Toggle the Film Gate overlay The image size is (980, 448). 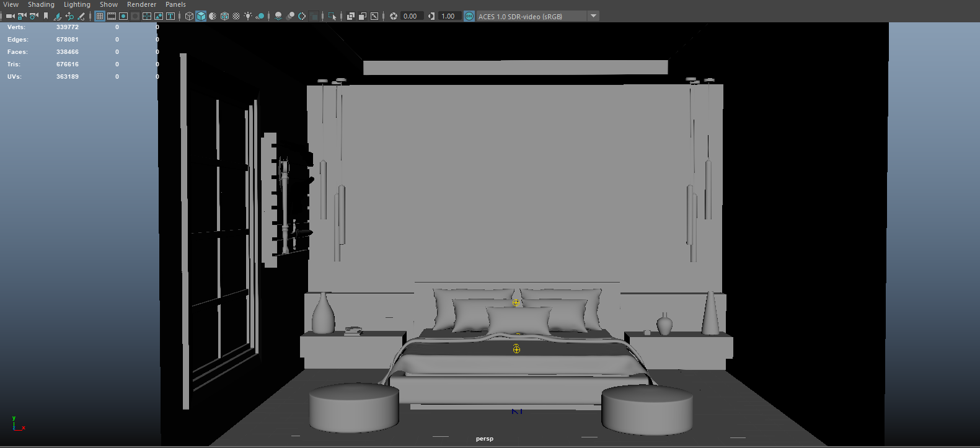[x=112, y=16]
